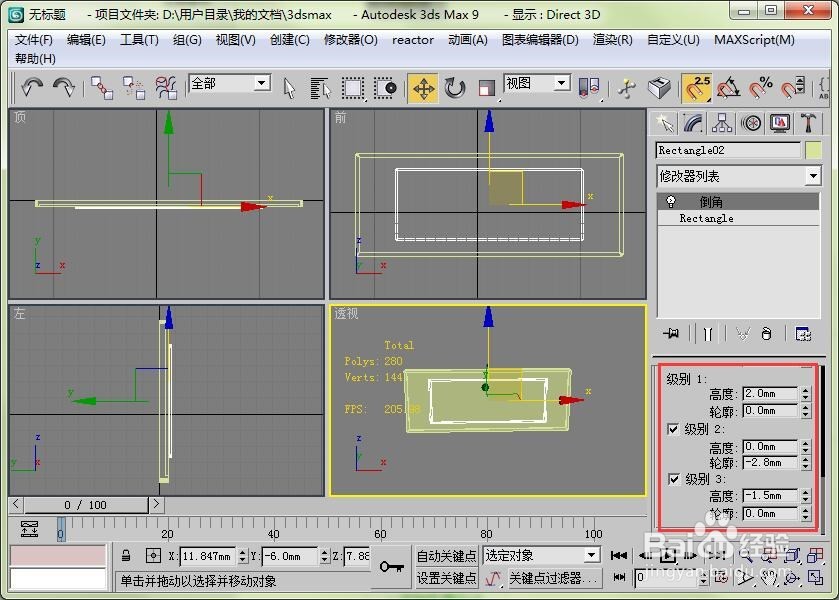Click the Unlink Selection tool

(134, 87)
